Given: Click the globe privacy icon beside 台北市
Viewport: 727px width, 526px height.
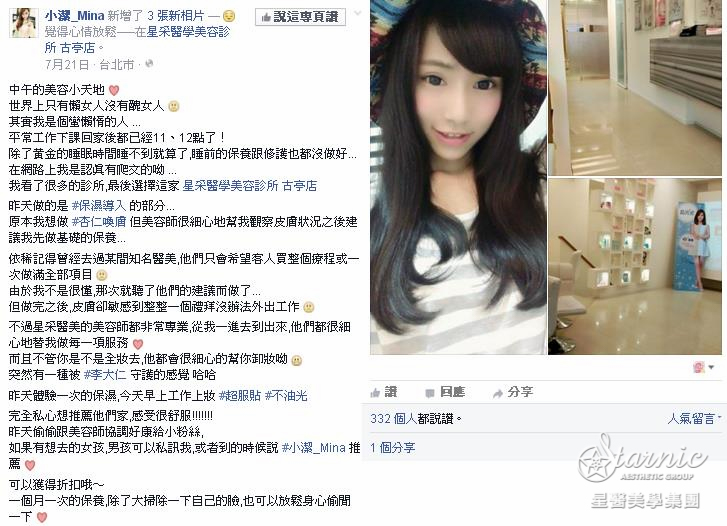Looking at the screenshot, I should click(x=149, y=64).
